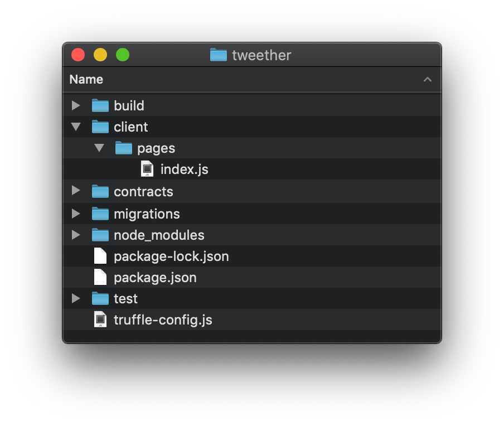Click the build folder icon
This screenshot has height=426, width=504.
(x=100, y=105)
